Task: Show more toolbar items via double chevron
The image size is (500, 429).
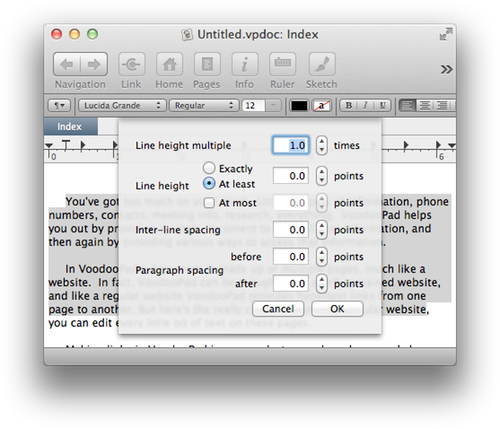Action: coord(446,69)
